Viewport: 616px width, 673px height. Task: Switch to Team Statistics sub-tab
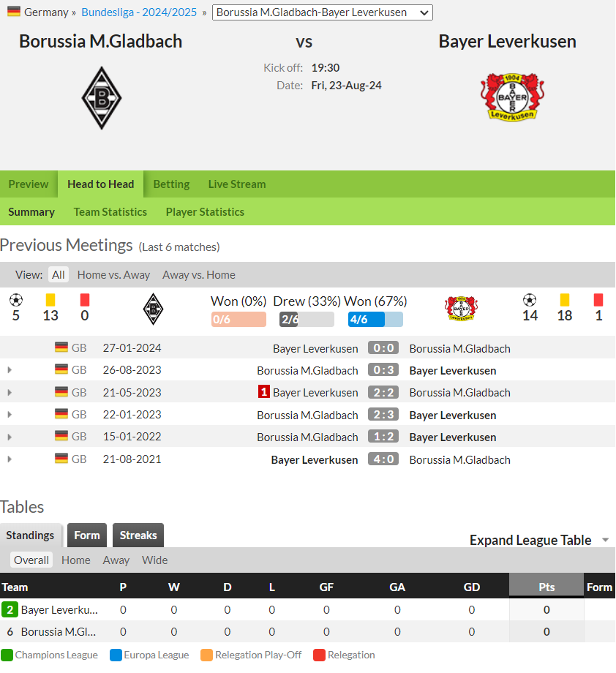(110, 212)
